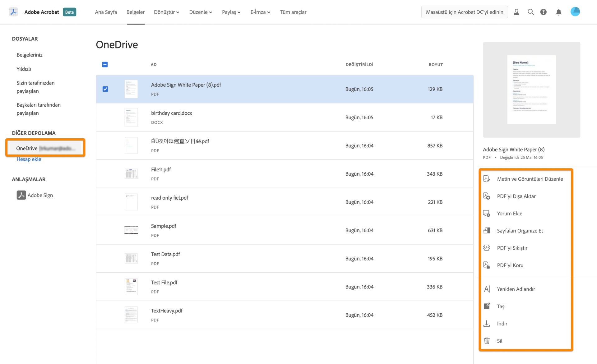Select OneDrive storage in sidebar

point(45,148)
